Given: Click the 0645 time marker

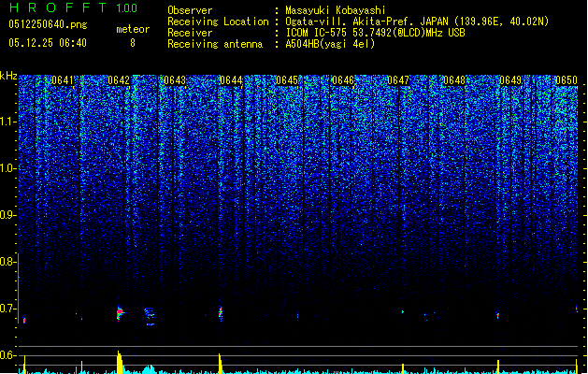Looking at the screenshot, I should [287, 80].
